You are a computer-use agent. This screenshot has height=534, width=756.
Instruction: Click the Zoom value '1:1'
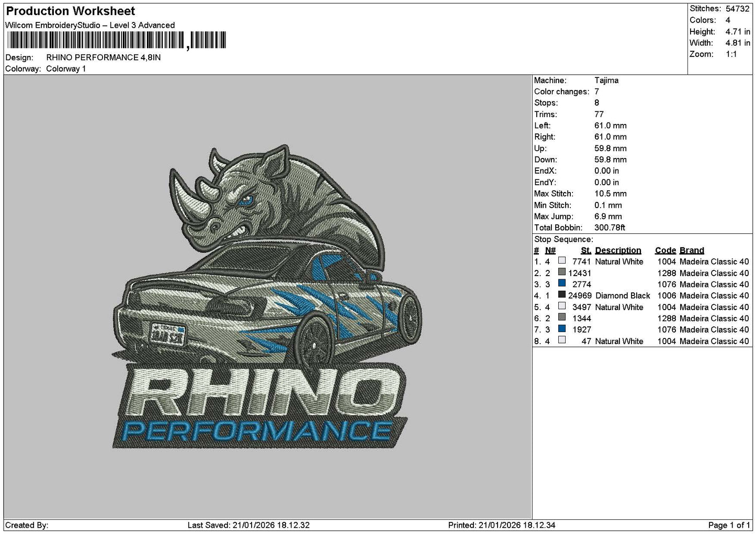(x=731, y=54)
